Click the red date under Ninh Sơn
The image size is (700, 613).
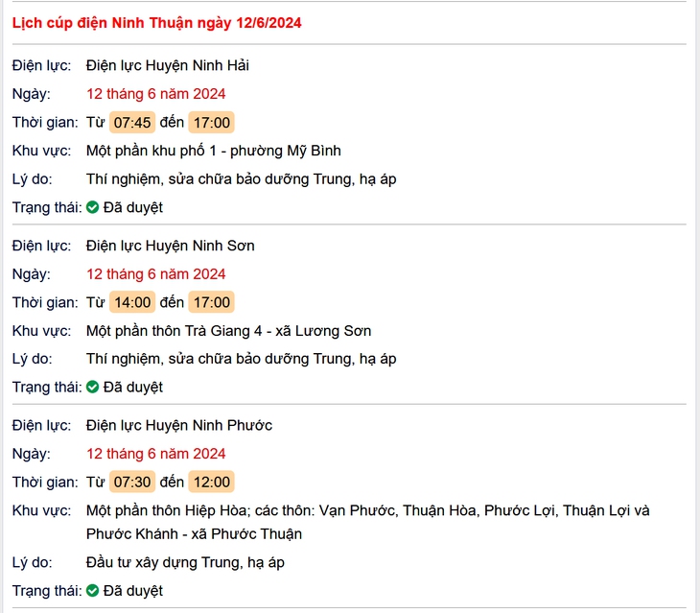click(x=155, y=274)
